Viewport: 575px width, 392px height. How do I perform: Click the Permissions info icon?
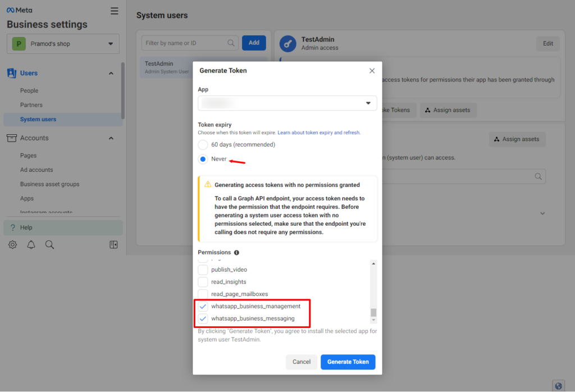pyautogui.click(x=236, y=253)
